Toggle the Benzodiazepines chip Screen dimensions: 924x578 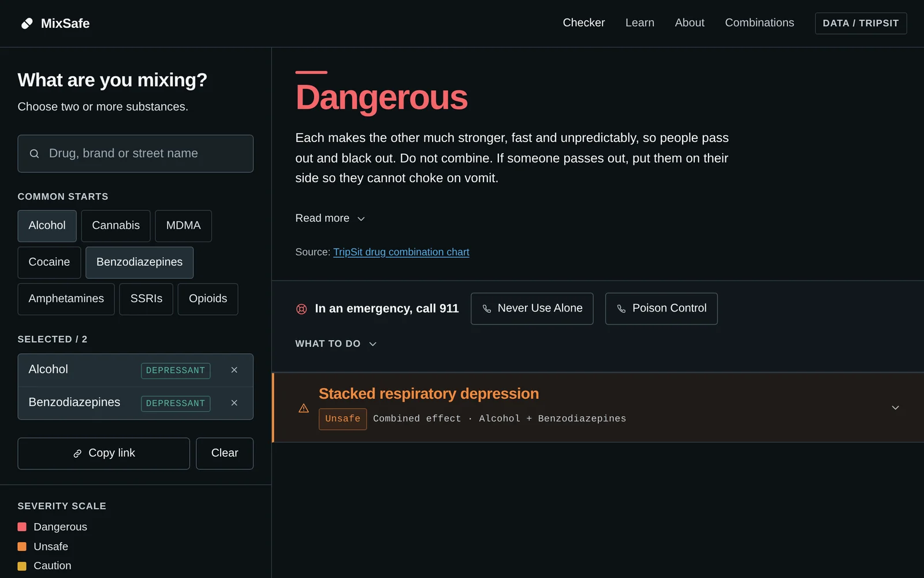[x=139, y=262]
